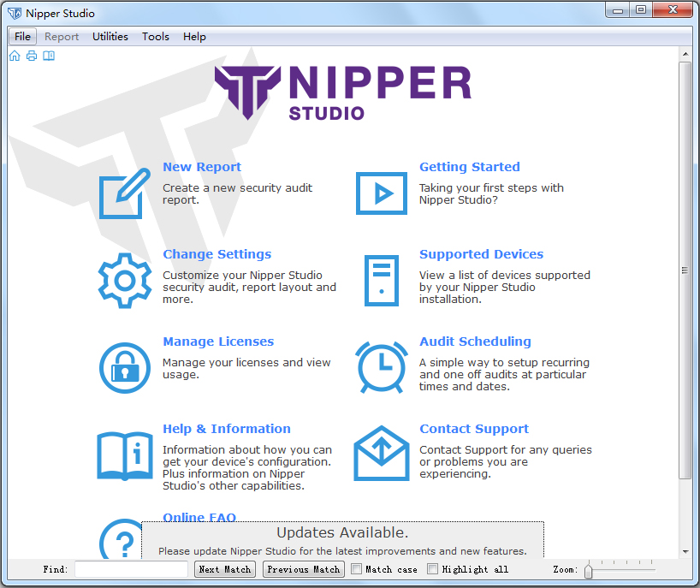This screenshot has width=700, height=588.
Task: Click the Supported Devices server icon
Action: point(381,280)
